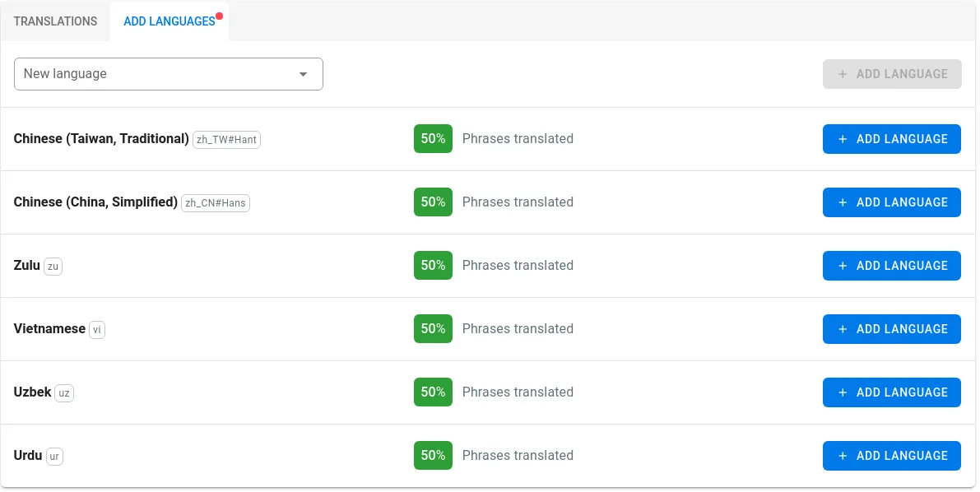This screenshot has height=492, width=980.
Task: Click the 50% badge for Vietnamese
Action: coord(433,329)
